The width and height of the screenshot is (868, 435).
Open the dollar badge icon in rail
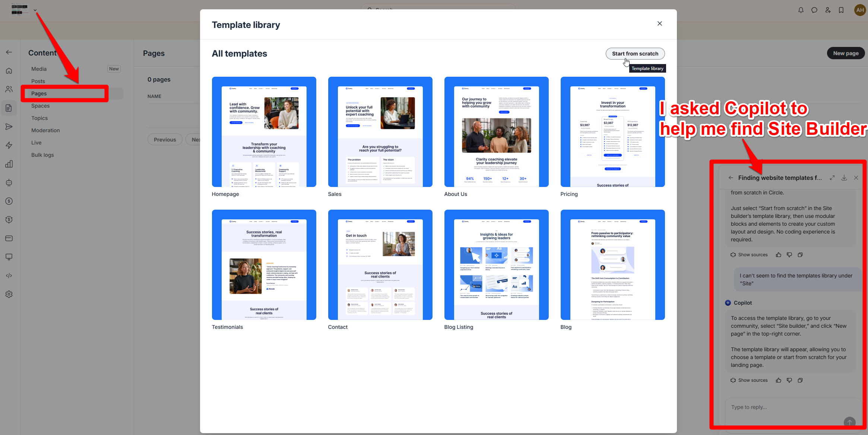(x=9, y=220)
